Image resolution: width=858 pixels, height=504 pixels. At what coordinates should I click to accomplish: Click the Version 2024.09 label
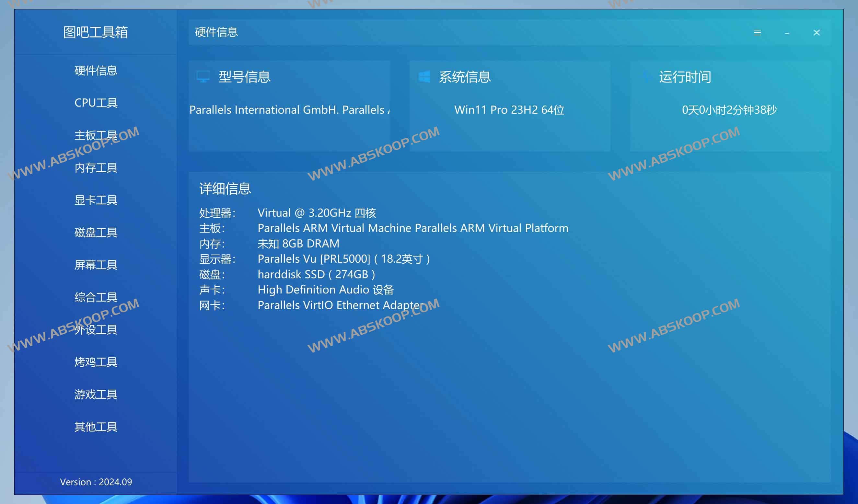tap(96, 482)
